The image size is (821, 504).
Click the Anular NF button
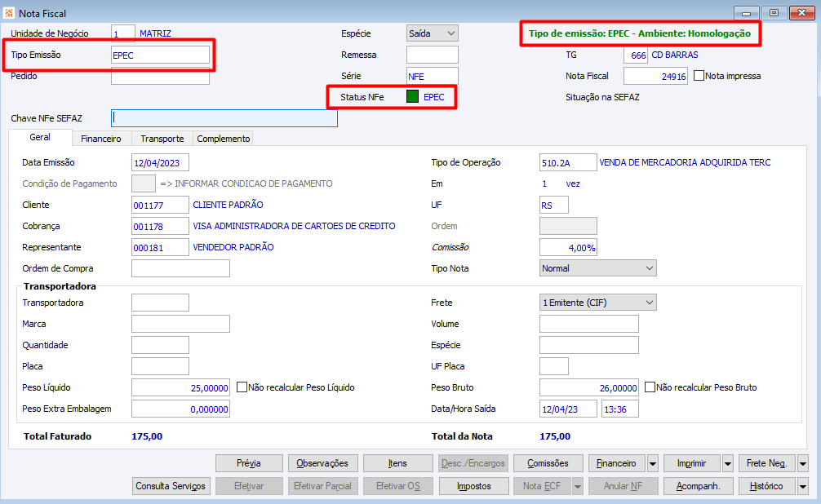(623, 486)
